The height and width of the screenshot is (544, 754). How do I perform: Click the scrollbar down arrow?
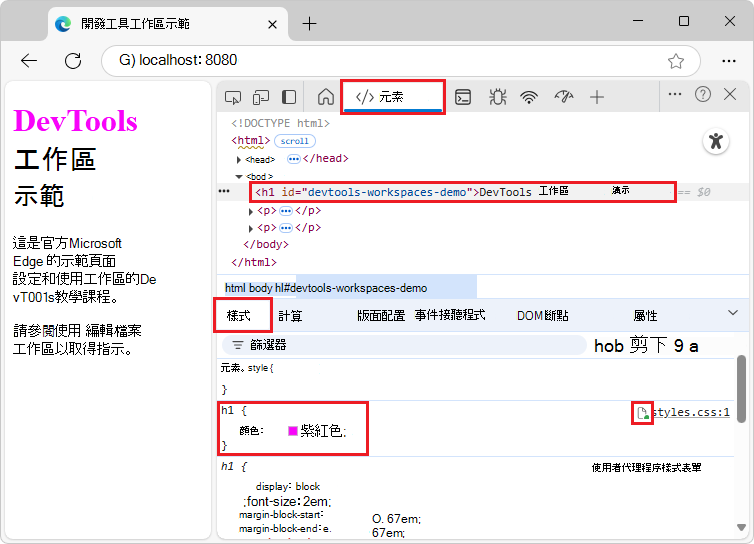[x=741, y=528]
